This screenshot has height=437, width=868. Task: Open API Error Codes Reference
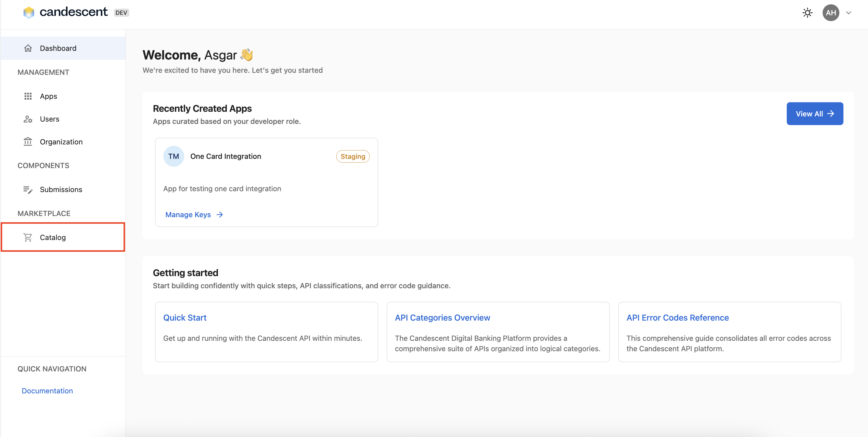(x=677, y=317)
